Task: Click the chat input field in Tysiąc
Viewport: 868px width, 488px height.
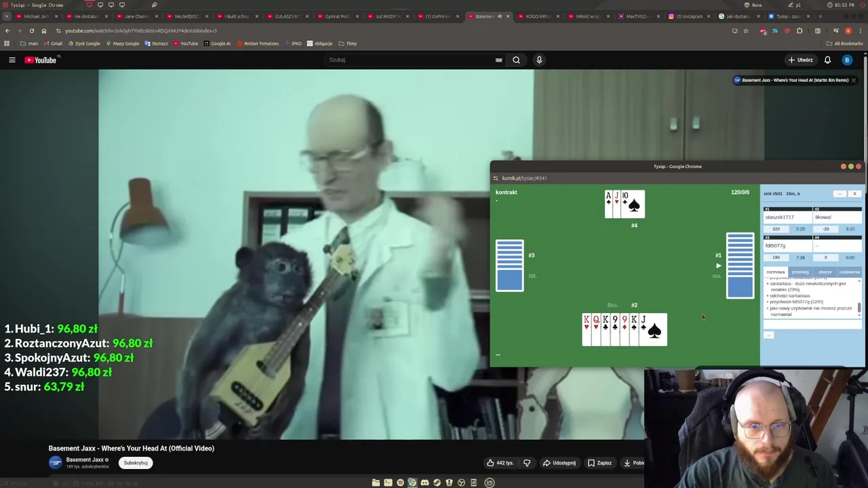Action: (x=812, y=325)
